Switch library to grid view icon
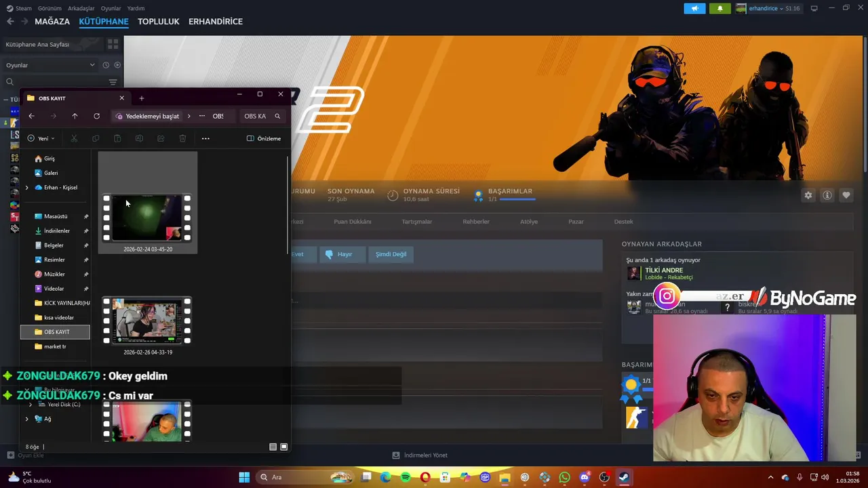Viewport: 868px width, 488px height. pyautogui.click(x=113, y=44)
